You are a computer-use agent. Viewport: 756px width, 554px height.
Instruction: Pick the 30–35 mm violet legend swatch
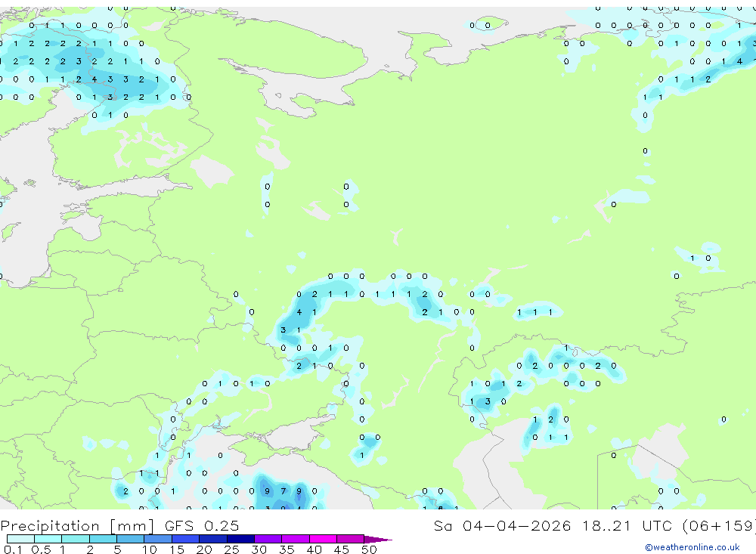tap(268, 539)
